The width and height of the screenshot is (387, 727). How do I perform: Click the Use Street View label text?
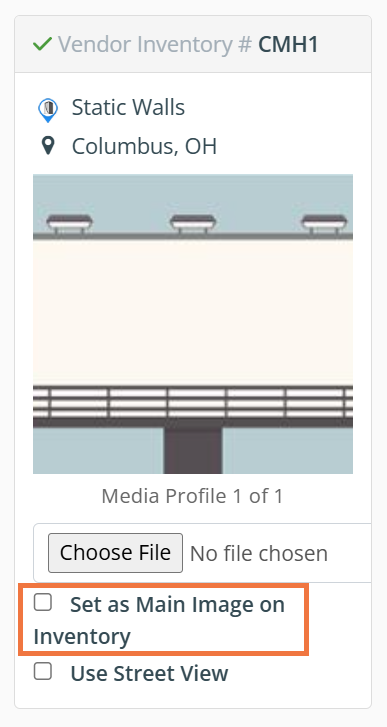click(149, 673)
